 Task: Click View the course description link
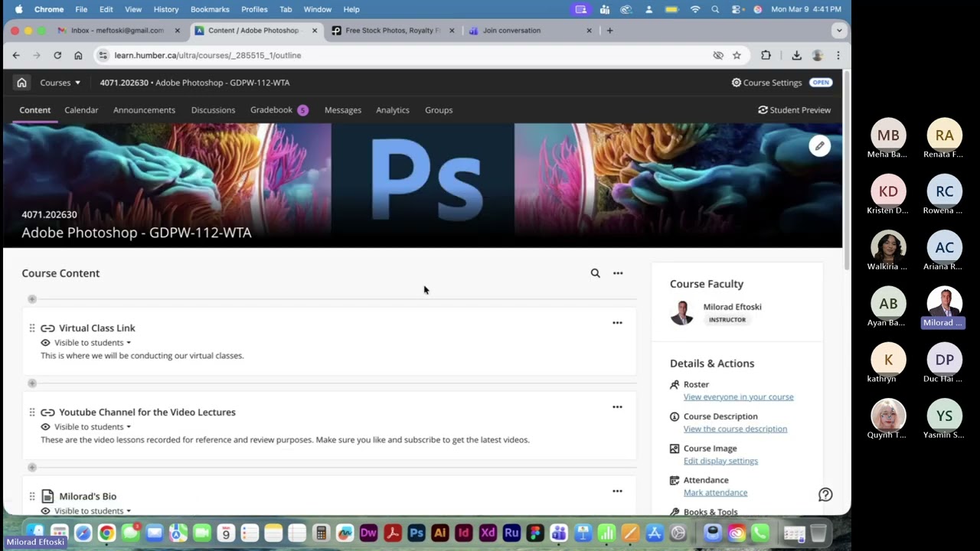tap(735, 429)
